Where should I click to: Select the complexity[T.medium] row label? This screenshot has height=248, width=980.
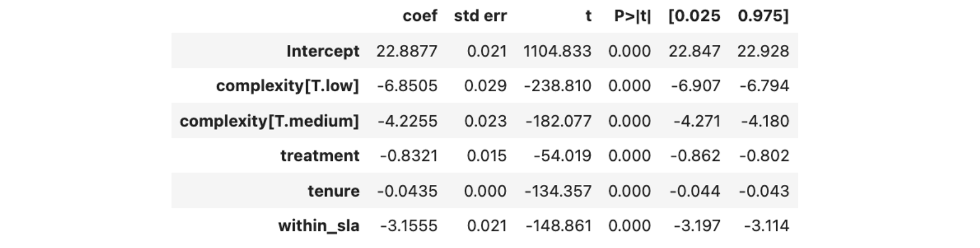click(x=269, y=121)
